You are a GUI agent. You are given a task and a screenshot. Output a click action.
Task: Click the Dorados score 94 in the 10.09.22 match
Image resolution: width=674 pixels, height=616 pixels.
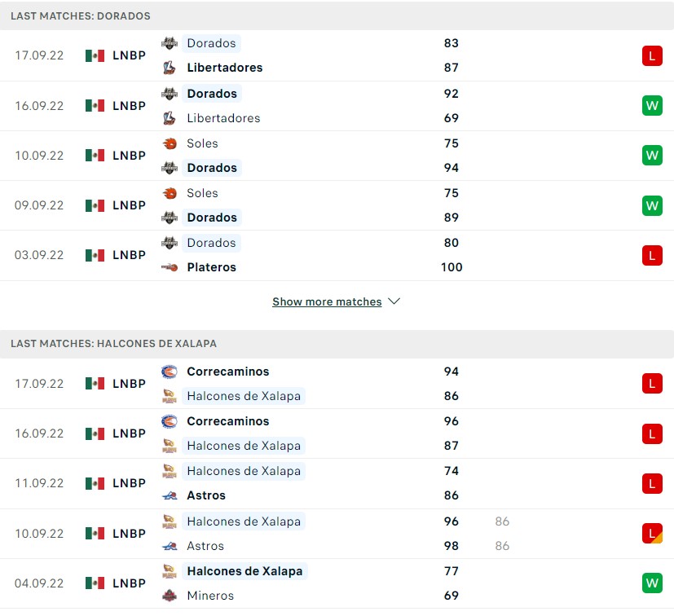452,168
